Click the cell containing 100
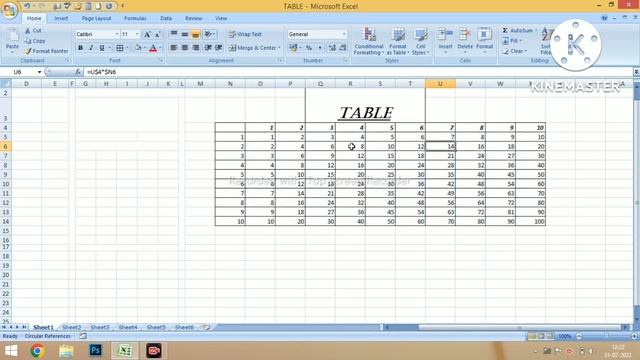 (530, 222)
